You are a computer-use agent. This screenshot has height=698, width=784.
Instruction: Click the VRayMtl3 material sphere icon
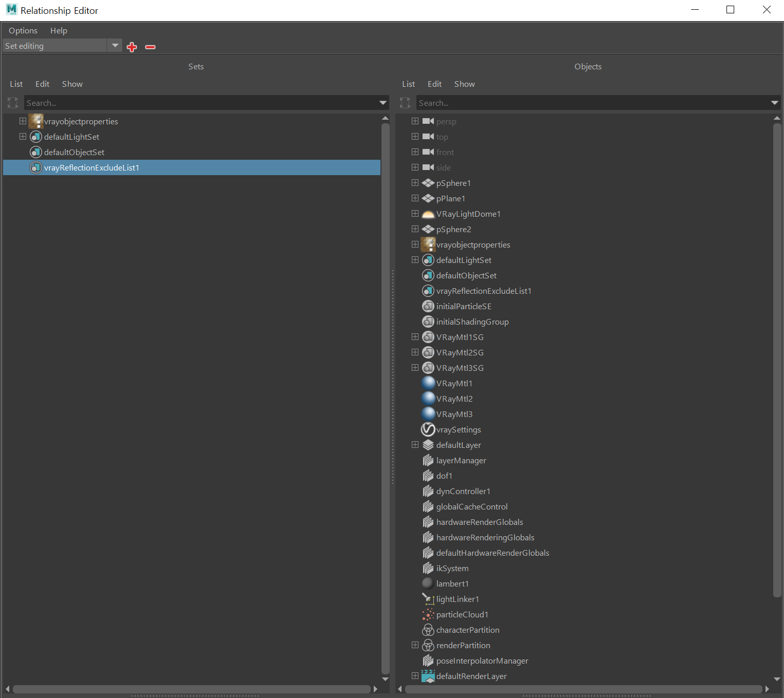pyautogui.click(x=428, y=414)
